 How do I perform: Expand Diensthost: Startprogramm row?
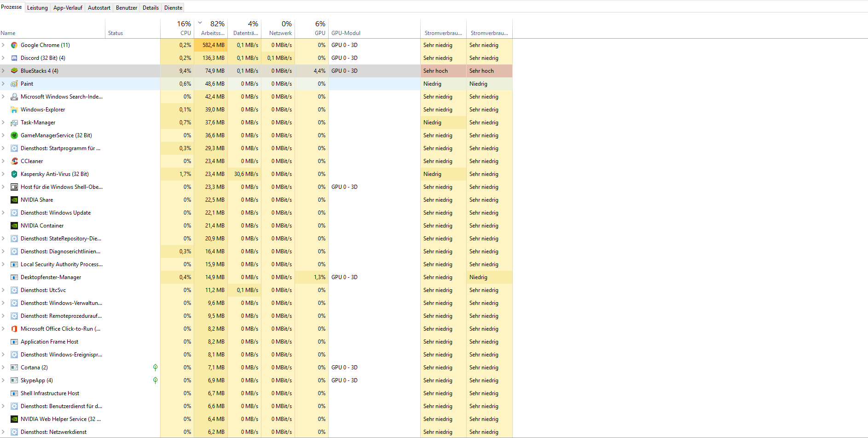[3, 148]
